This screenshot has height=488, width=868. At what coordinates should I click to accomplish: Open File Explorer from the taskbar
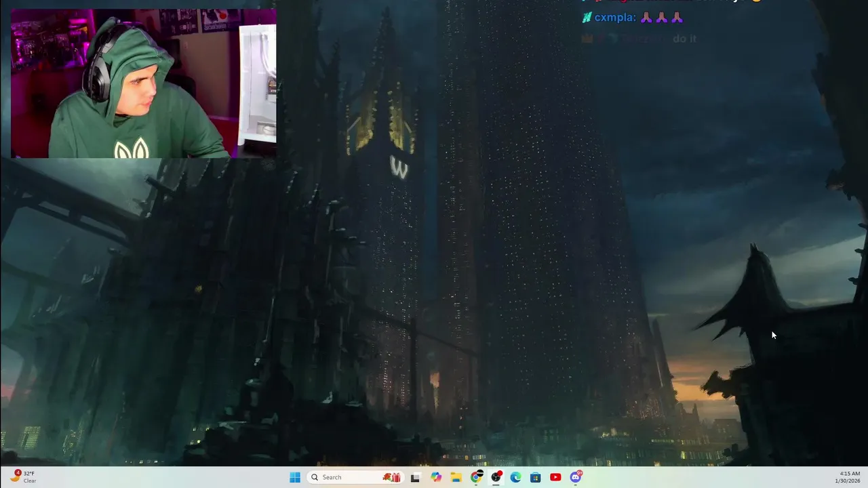(x=456, y=477)
